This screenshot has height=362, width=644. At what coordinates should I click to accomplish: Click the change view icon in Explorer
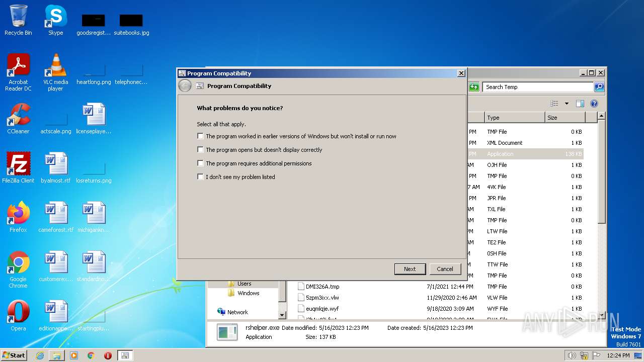pos(554,104)
